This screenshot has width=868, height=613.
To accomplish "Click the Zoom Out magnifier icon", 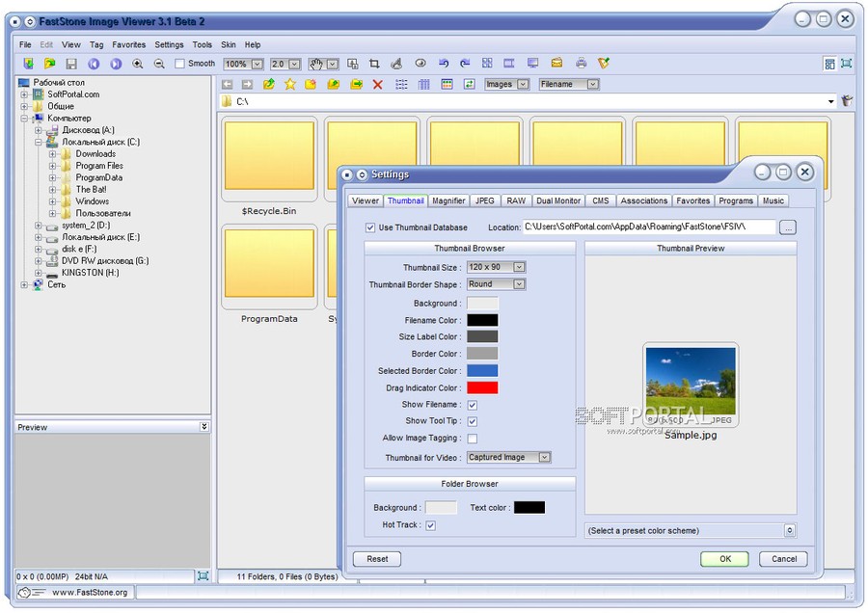I will pyautogui.click(x=159, y=64).
